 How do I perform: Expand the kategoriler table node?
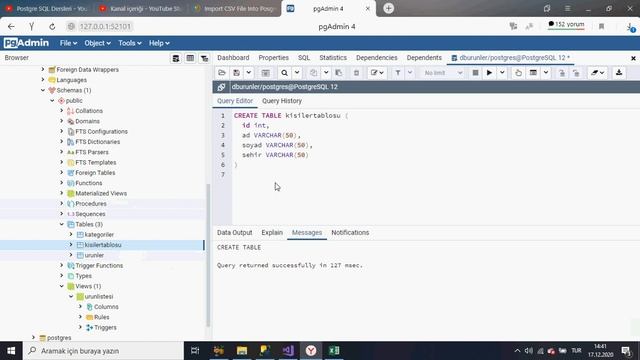(x=71, y=234)
